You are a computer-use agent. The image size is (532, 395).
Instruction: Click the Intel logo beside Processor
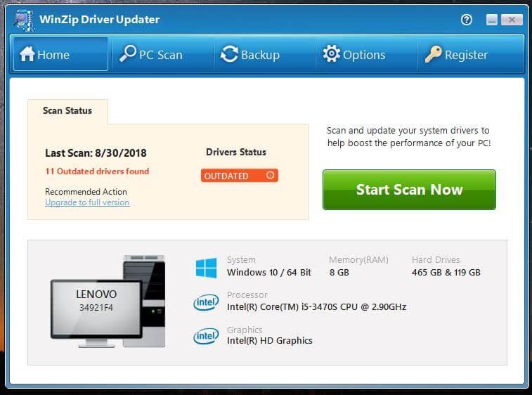[206, 302]
